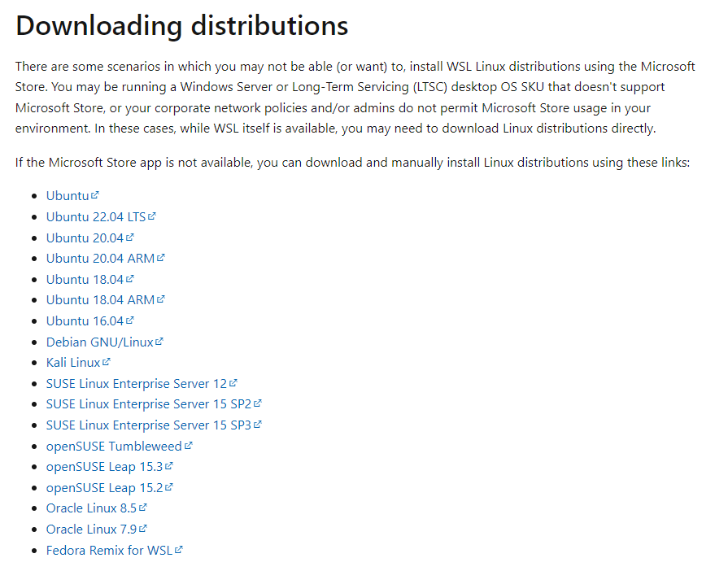The height and width of the screenshot is (571, 728).
Task: Click external-link icon after Server 15 SP3
Action: [x=258, y=424]
